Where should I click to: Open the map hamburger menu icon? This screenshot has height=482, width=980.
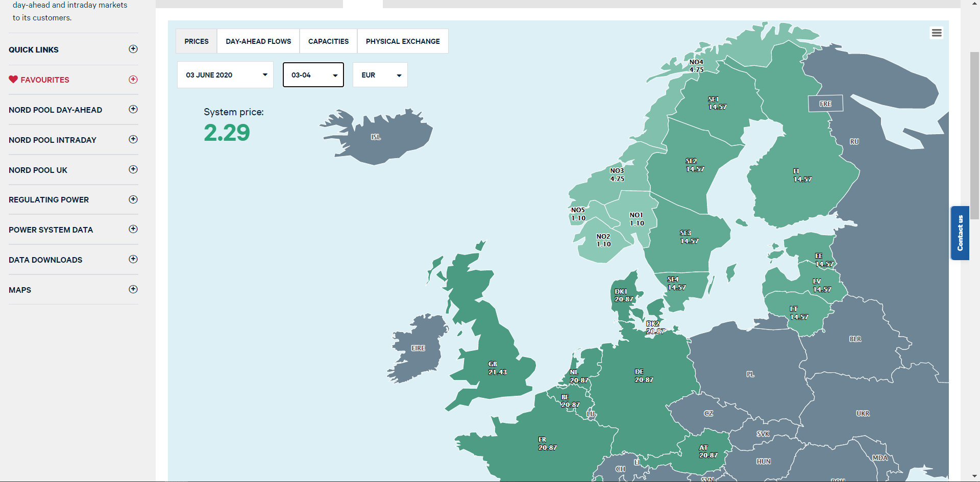(x=937, y=33)
